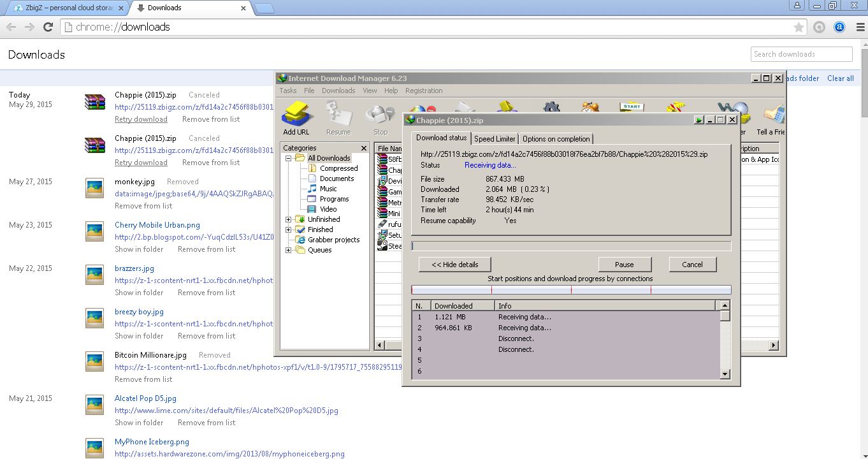Select the Download status tab
Viewport: 868px width, 459px height.
[442, 138]
